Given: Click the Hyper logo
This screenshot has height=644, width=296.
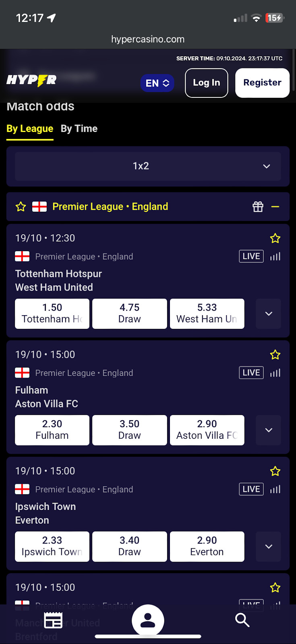Looking at the screenshot, I should tap(31, 80).
